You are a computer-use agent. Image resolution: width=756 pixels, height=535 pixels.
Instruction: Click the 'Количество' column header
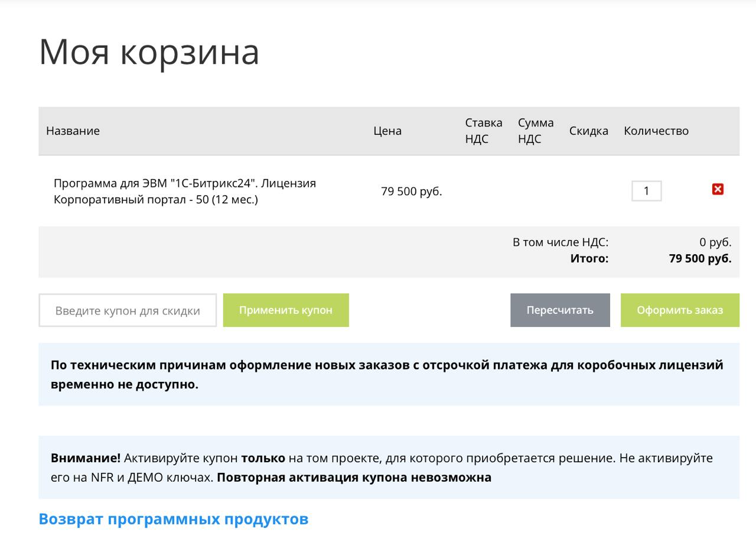tap(656, 131)
